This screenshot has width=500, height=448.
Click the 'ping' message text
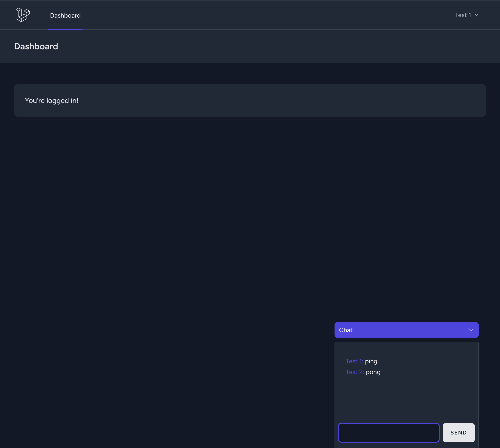(371, 361)
